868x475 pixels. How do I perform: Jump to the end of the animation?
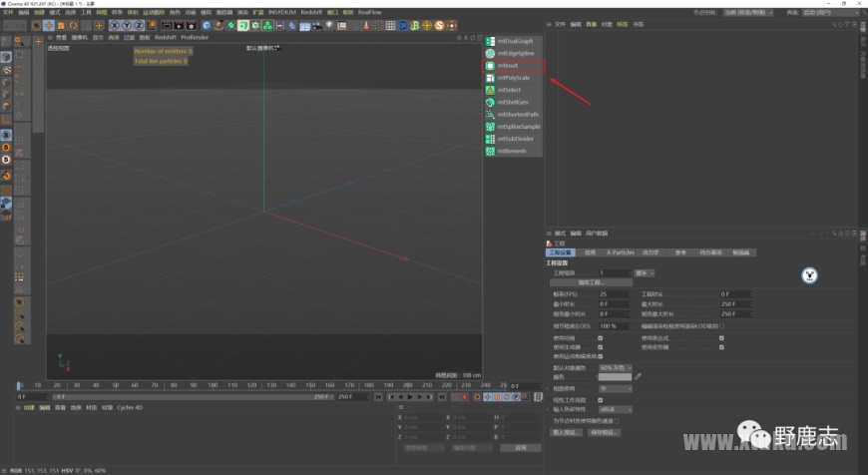(442, 397)
